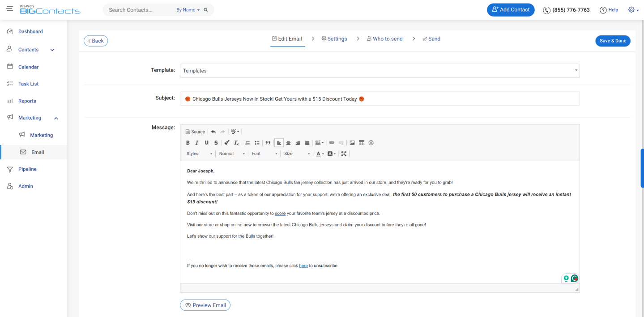Click the Back button
644x317 pixels.
tap(96, 41)
